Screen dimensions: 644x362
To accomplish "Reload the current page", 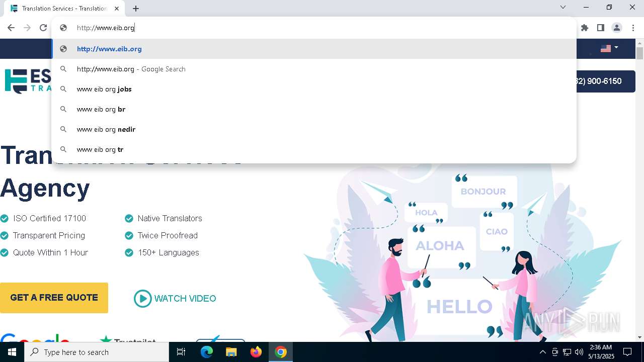I will tap(43, 28).
